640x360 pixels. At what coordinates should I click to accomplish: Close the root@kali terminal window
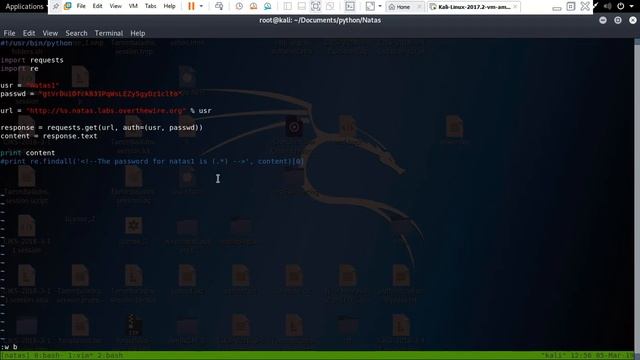tap(633, 20)
